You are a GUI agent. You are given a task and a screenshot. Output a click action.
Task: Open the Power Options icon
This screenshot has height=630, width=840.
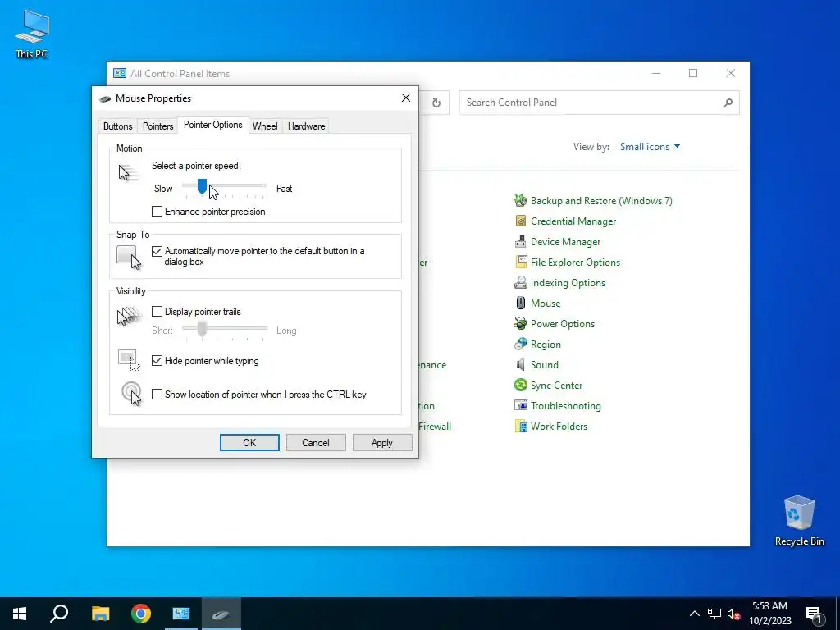point(520,323)
